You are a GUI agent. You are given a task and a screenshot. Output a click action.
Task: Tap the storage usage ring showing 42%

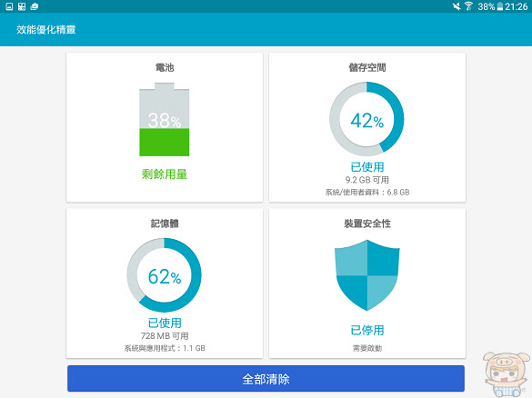coord(366,119)
